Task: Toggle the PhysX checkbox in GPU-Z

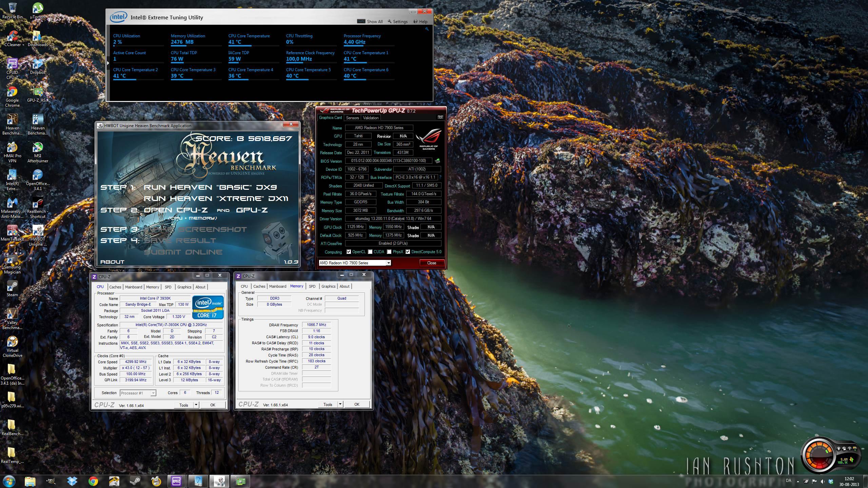Action: 389,252
